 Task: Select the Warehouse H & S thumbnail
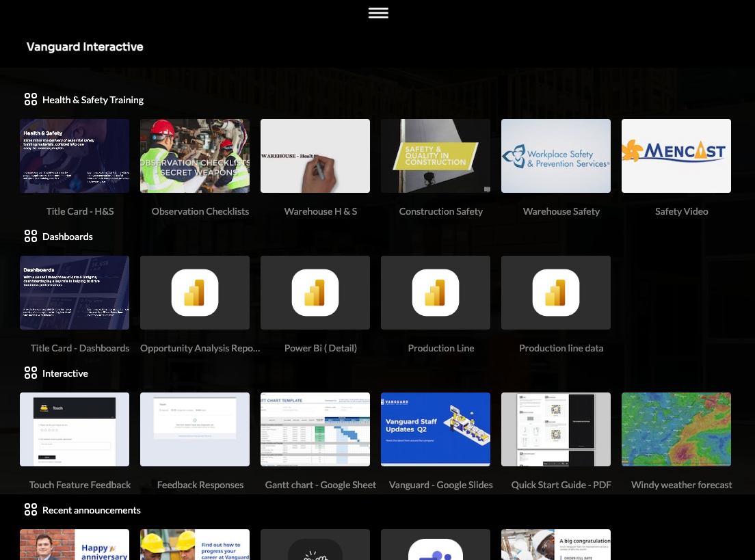[x=315, y=156]
